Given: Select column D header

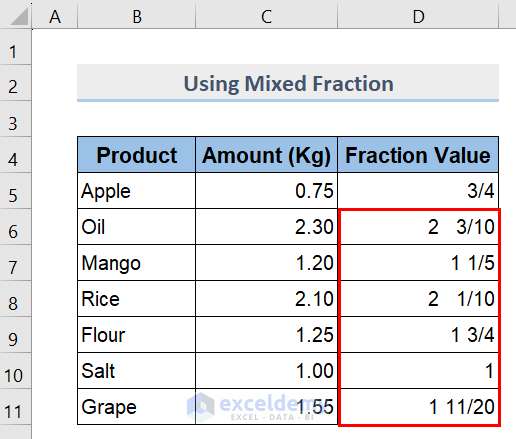Looking at the screenshot, I should tap(418, 15).
